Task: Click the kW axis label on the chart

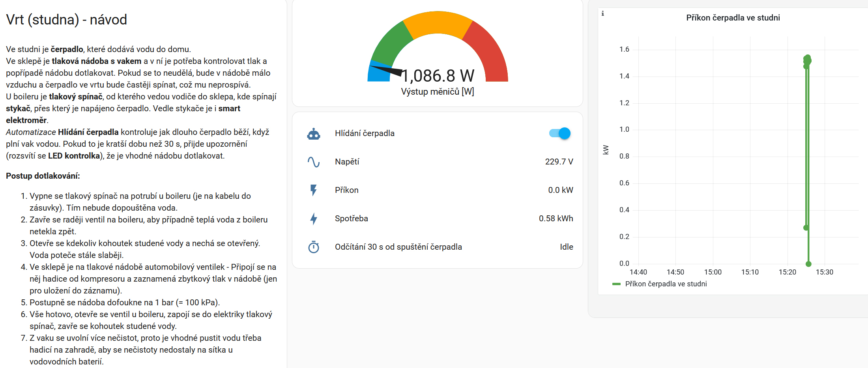Action: click(606, 150)
